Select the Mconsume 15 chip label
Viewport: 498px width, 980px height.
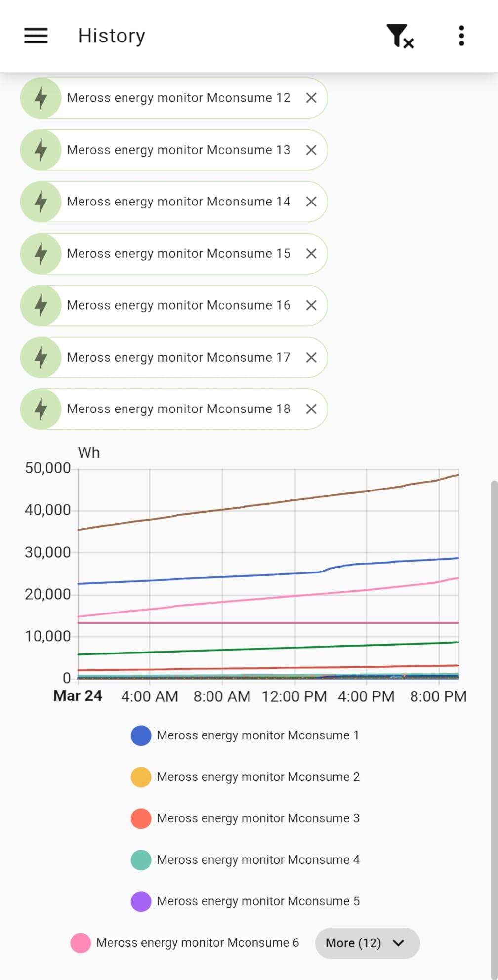tap(178, 253)
